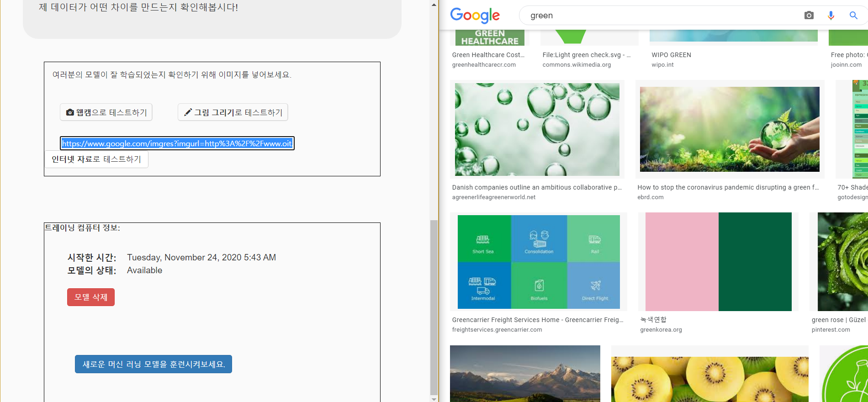Screen dimensions: 868x402
Task: Click the 'green' search input field
Action: point(662,15)
